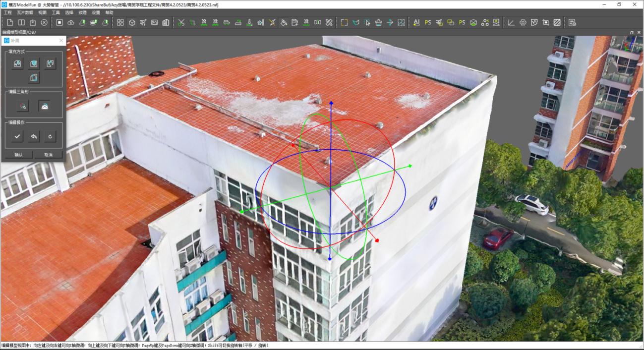Viewport: 644px width, 350px height.
Task: Click the angle measurement icon
Action: click(x=511, y=22)
